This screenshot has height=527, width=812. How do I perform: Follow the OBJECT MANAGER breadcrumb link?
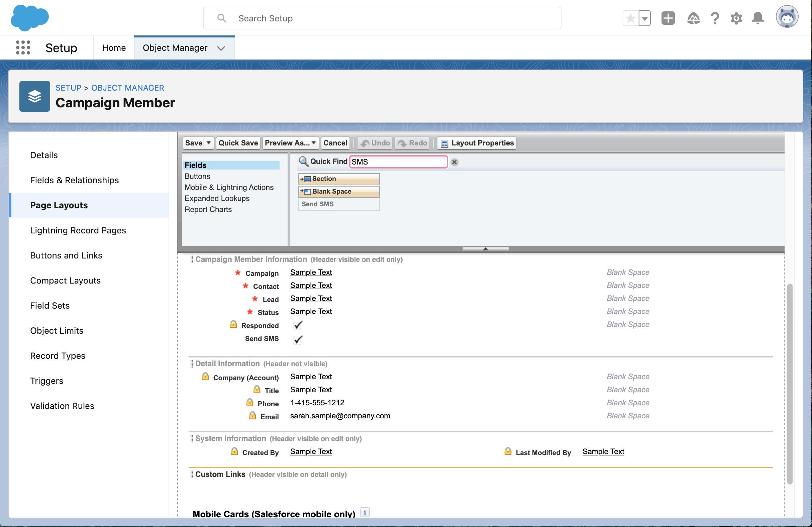coord(128,88)
